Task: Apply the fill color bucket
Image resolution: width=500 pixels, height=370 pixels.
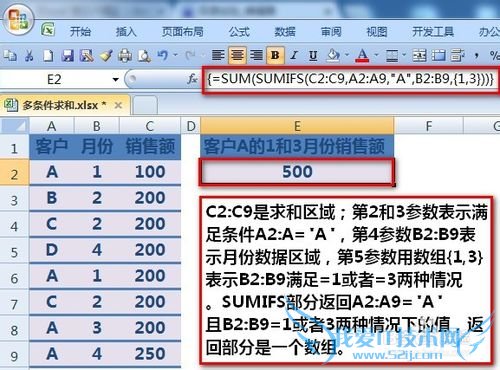Action: pos(333,55)
